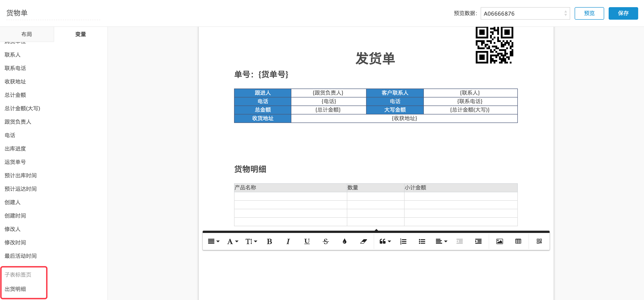Click the 收货地址 header cell

pyautogui.click(x=262, y=118)
